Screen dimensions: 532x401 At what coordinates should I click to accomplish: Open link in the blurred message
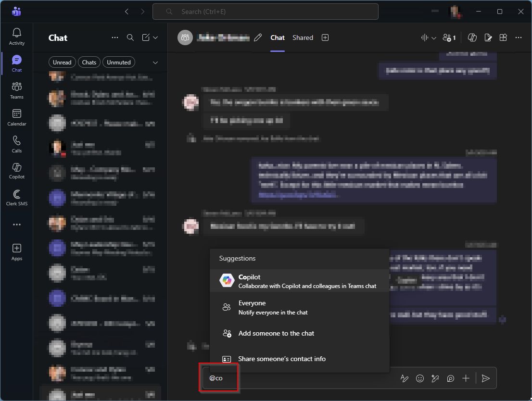point(297,195)
